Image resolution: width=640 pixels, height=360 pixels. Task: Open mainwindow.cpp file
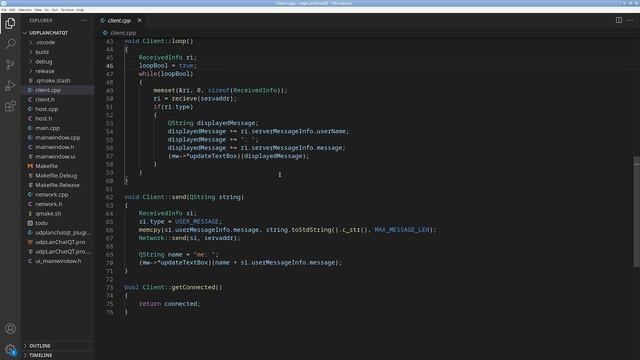tap(58, 138)
